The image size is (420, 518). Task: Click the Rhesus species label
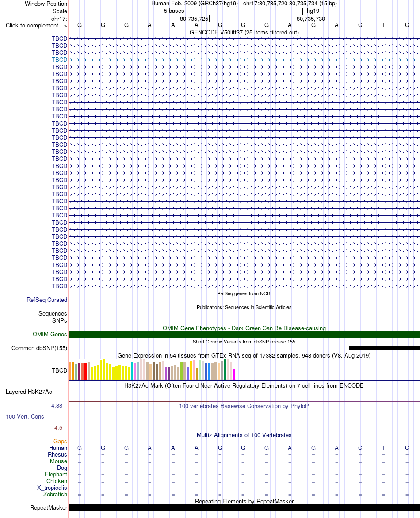pyautogui.click(x=57, y=454)
